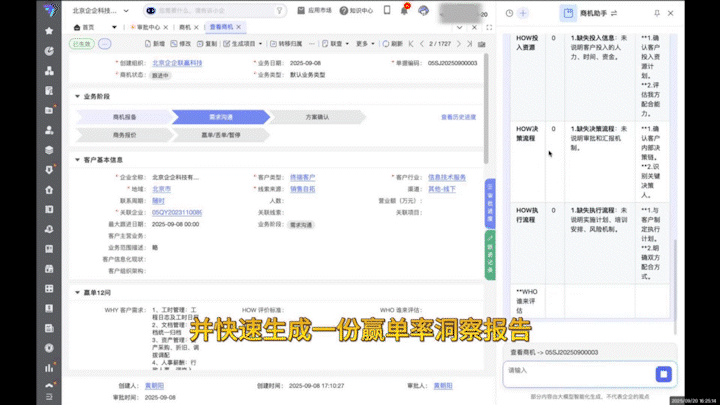
Task: Click the 新增 button in toolbar
Action: coord(155,45)
